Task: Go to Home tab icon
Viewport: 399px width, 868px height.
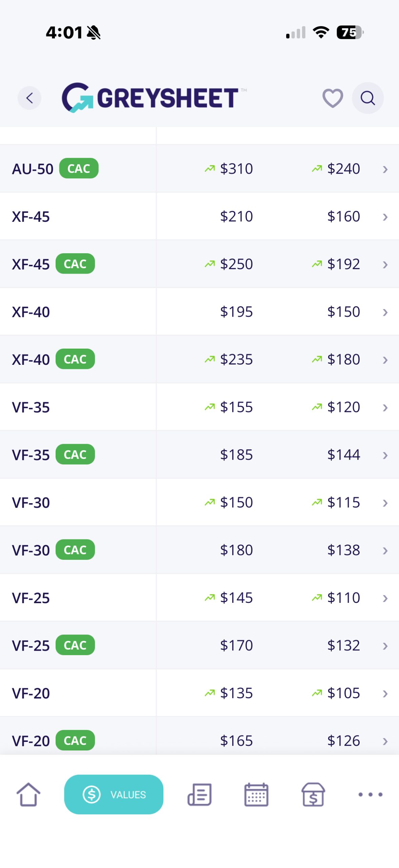Action: (x=28, y=794)
